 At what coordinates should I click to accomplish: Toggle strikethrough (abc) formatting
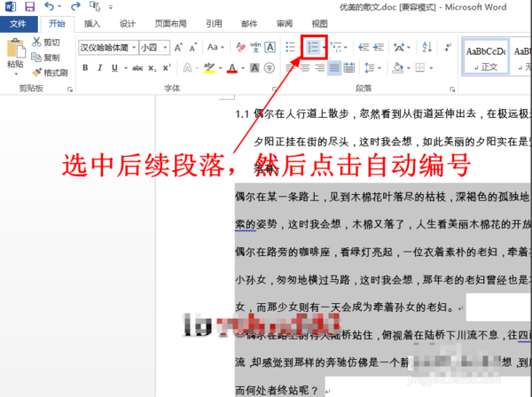137,68
